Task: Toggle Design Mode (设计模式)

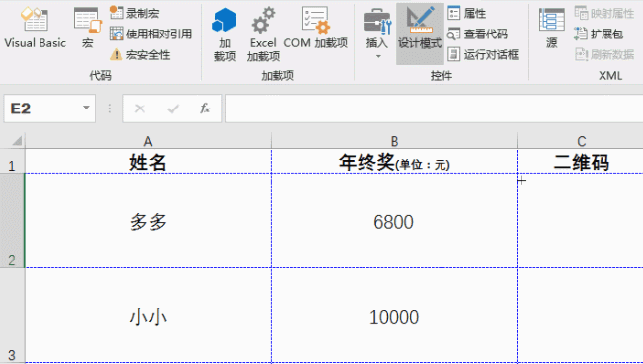Action: [x=420, y=34]
